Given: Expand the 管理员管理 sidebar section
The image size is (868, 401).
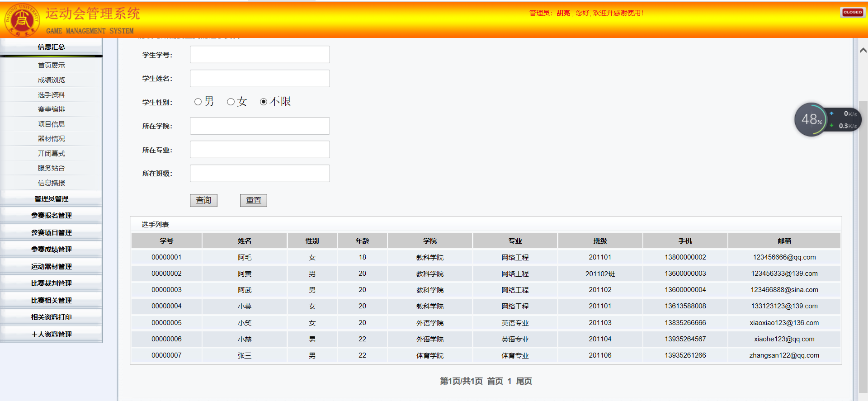Looking at the screenshot, I should tap(52, 199).
